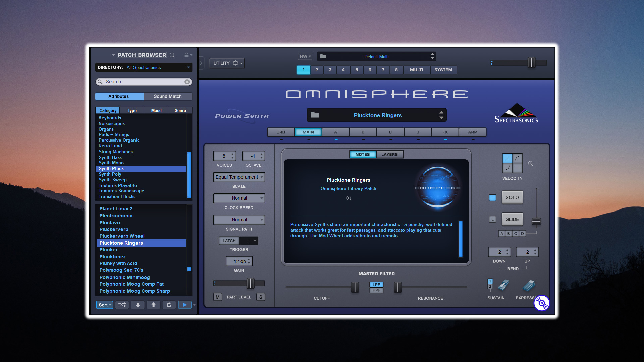The image size is (644, 362).
Task: Expand the Signal Path dropdown
Action: point(239,220)
